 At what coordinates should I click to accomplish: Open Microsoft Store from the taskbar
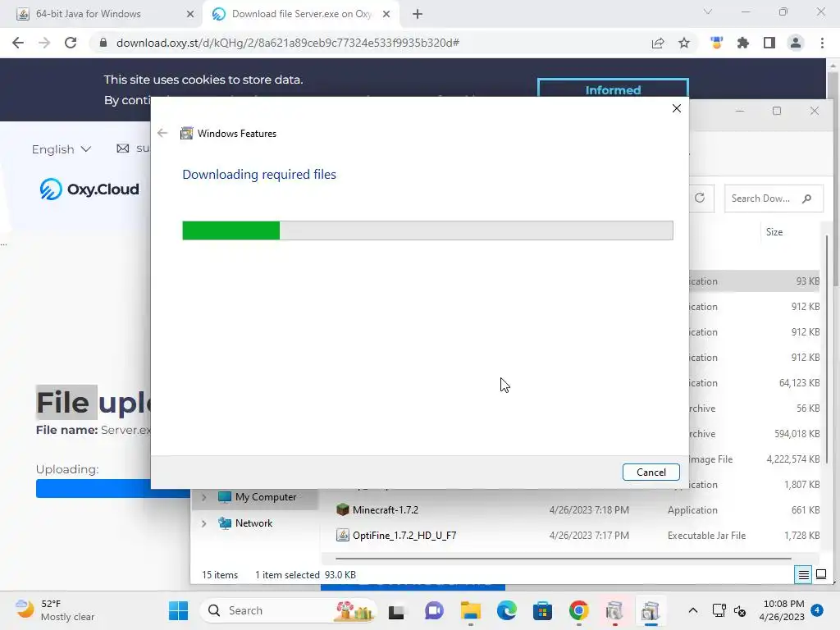tap(543, 610)
